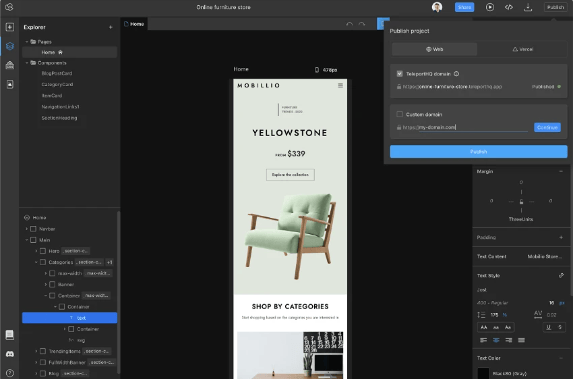Select the highlighted text layer row

(x=69, y=318)
